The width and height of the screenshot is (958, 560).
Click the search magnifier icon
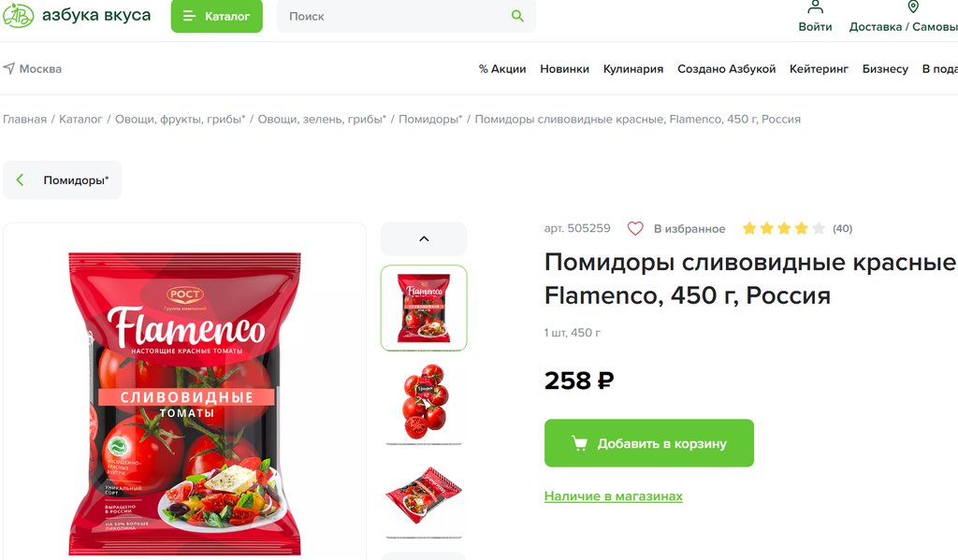click(x=517, y=16)
